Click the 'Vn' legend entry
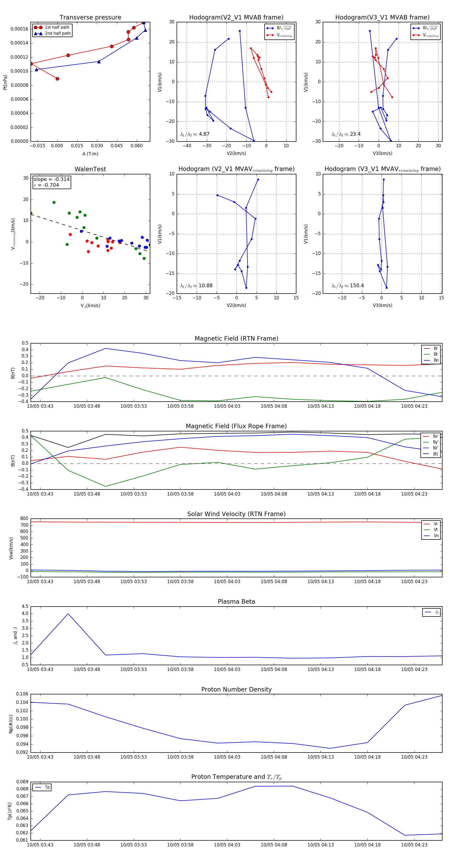 click(431, 536)
